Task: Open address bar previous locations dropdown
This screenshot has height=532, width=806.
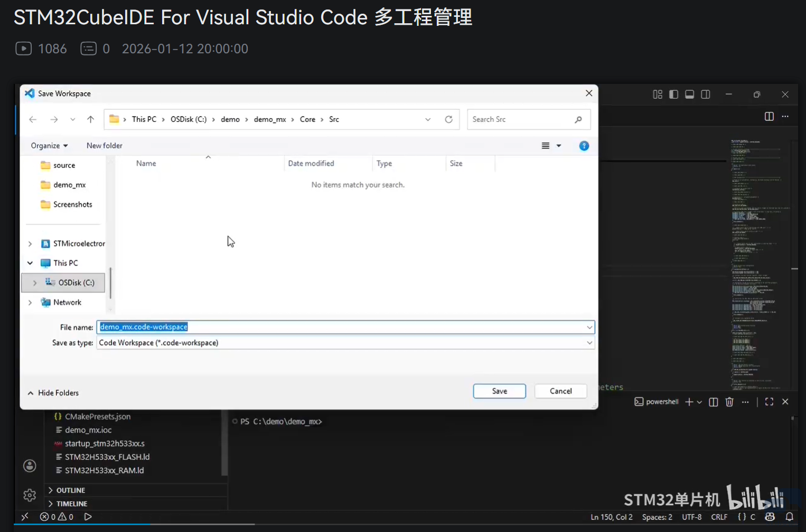Action: tap(428, 119)
